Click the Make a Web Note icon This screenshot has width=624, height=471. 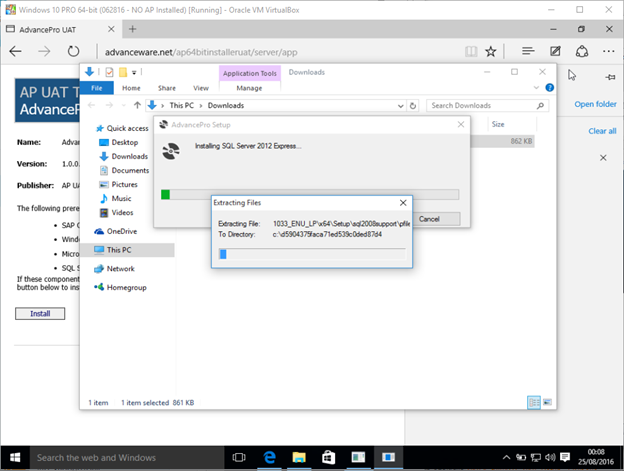[x=555, y=51]
